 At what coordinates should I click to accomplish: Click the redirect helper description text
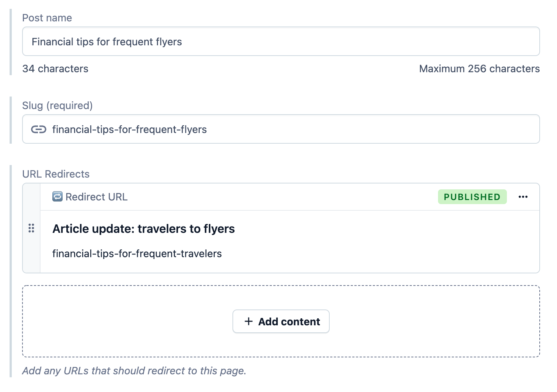[x=134, y=371]
